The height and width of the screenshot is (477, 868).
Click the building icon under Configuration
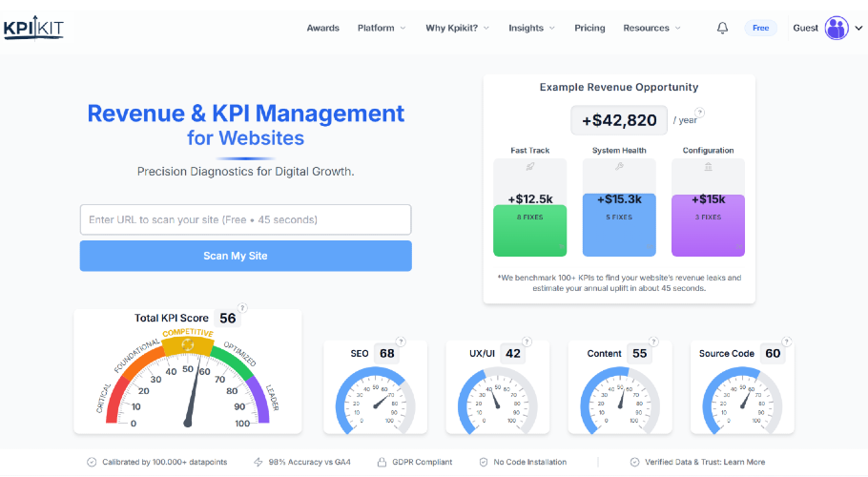click(708, 166)
